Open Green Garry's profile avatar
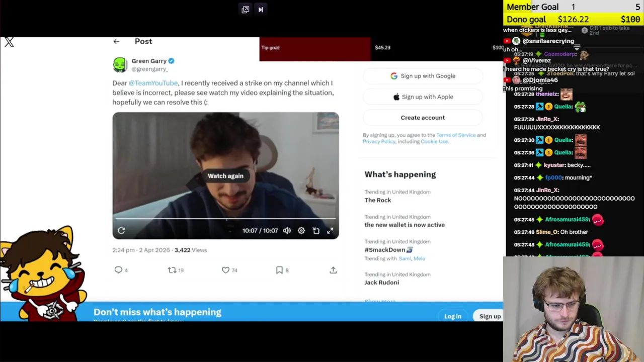This screenshot has height=362, width=644. [120, 65]
